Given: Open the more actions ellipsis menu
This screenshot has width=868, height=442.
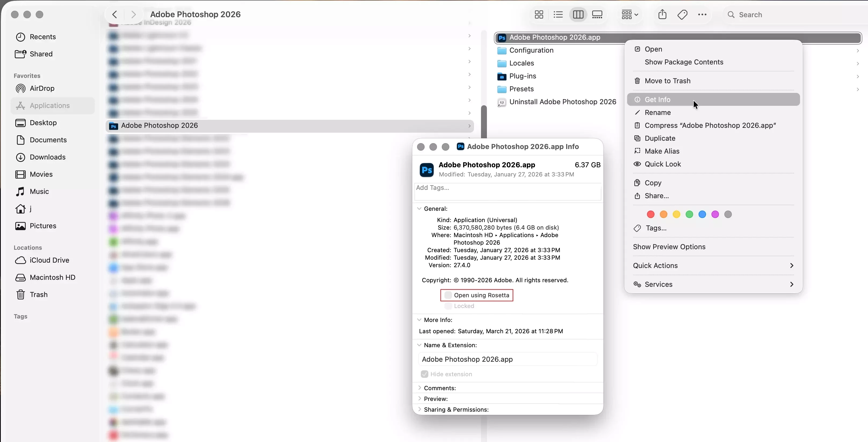Looking at the screenshot, I should coord(702,15).
